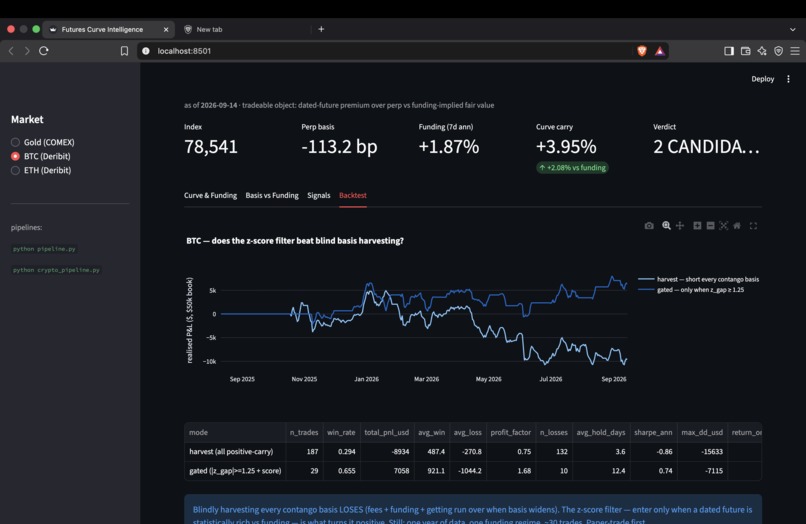The width and height of the screenshot is (806, 524).
Task: Sort table by the total_pnl_usd column header
Action: (387, 432)
